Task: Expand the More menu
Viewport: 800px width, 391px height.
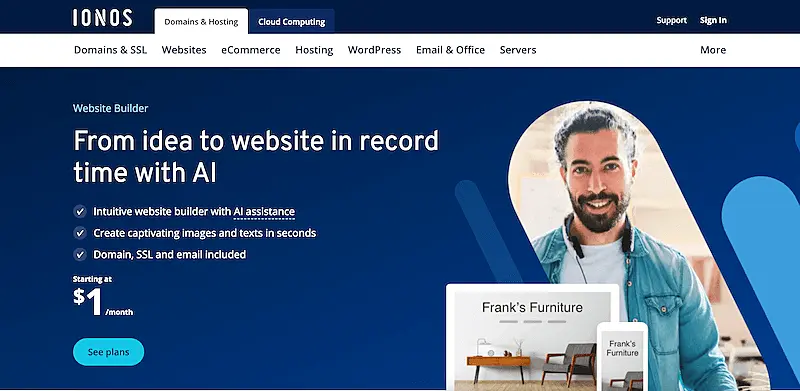Action: point(713,50)
